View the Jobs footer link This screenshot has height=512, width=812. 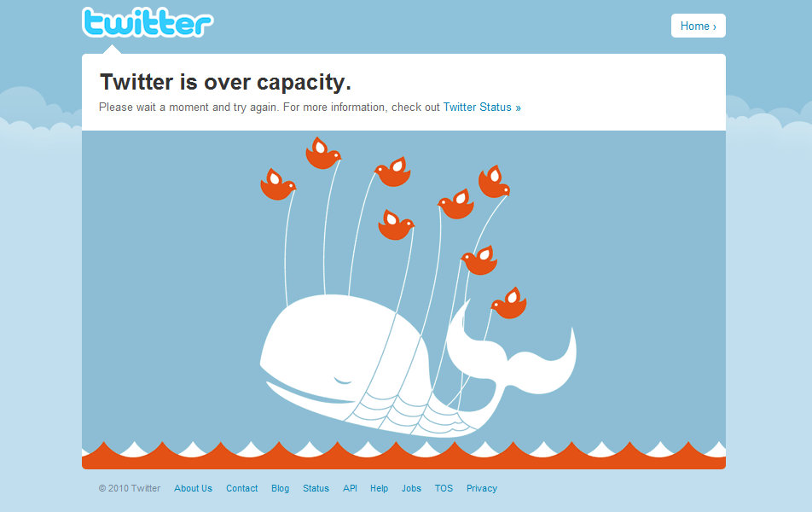point(411,488)
